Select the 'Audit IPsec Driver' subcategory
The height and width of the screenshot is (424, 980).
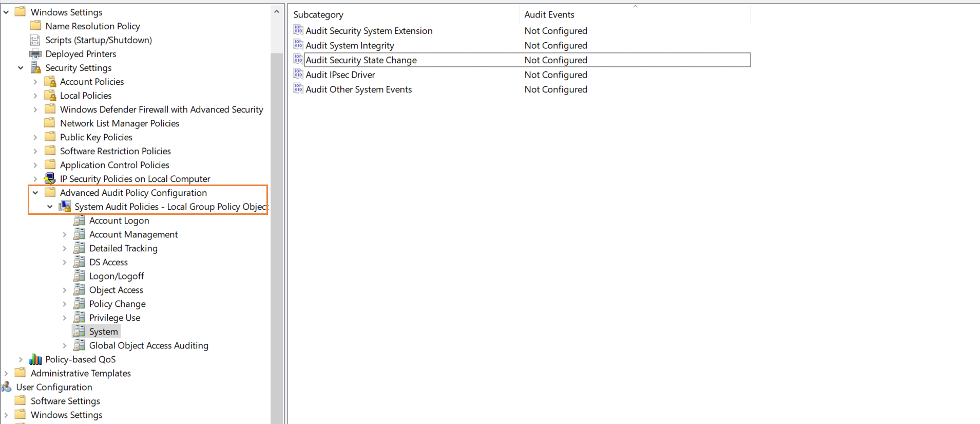[x=340, y=75]
